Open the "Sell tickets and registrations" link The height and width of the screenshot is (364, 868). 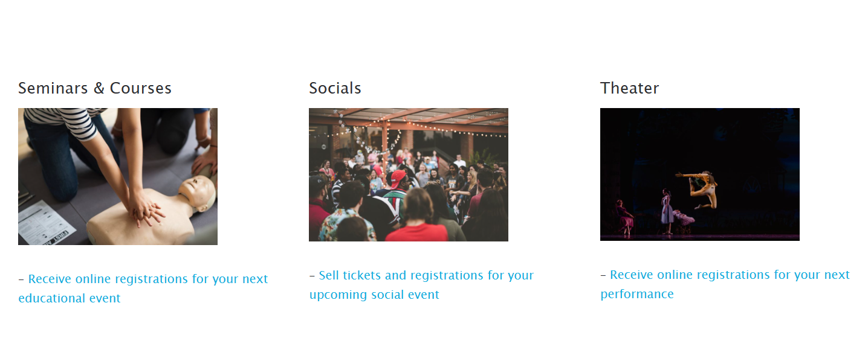(x=421, y=284)
